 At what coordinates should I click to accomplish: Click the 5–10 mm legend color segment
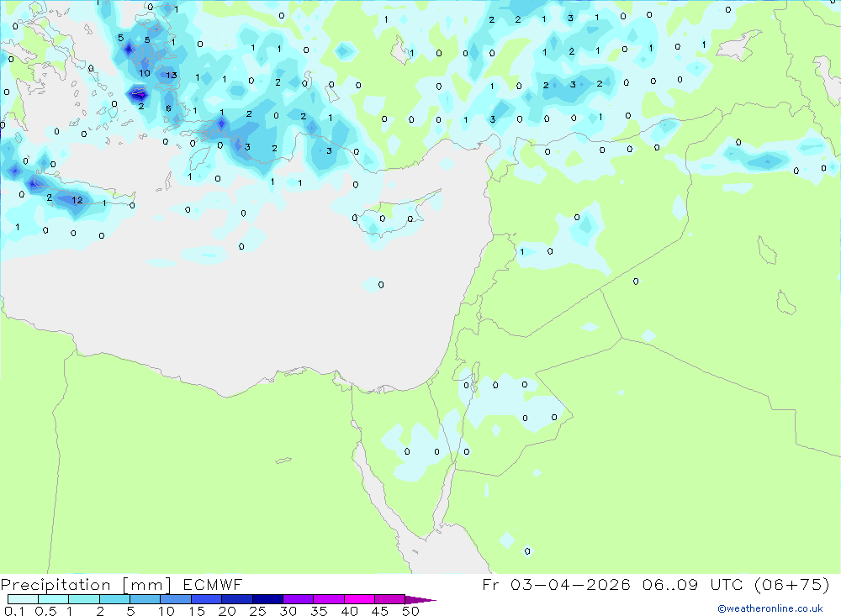click(x=145, y=599)
